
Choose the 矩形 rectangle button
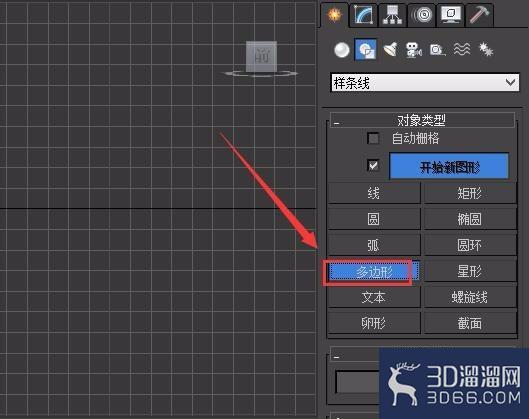click(470, 193)
